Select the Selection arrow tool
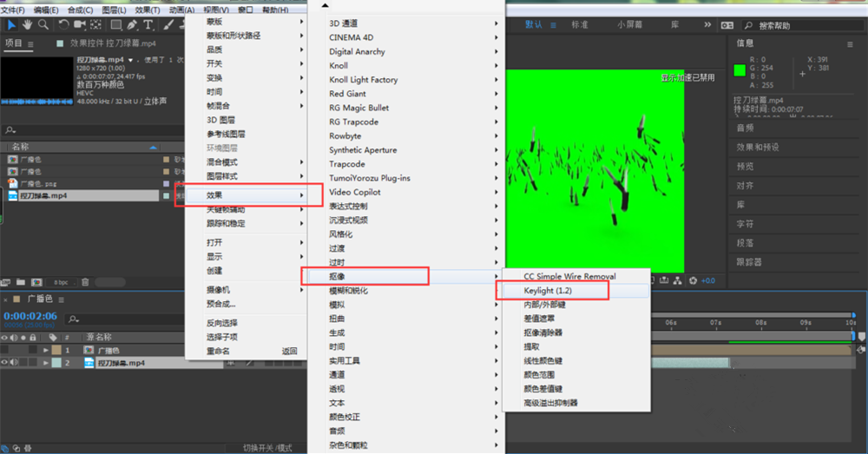Image resolution: width=868 pixels, height=454 pixels. [x=11, y=24]
